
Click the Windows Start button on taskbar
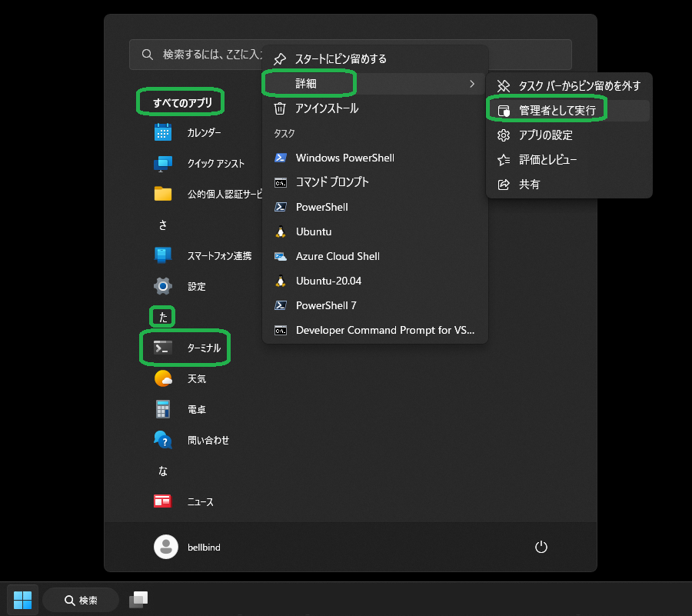click(x=22, y=600)
